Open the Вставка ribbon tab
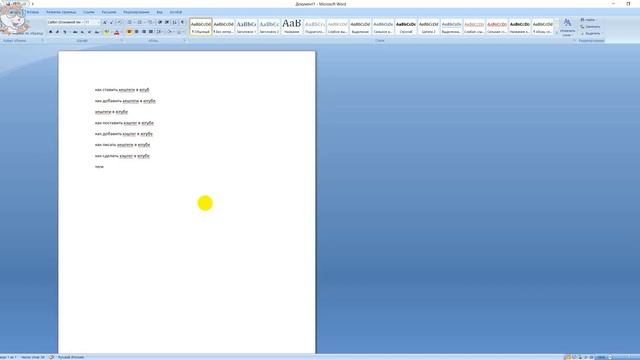 pos(33,12)
